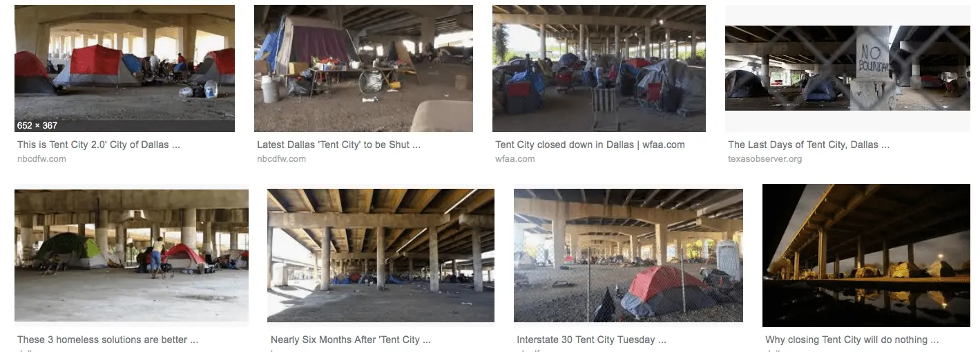The image size is (980, 352).
Task: Click 'These 3 homeless solutions are better' title
Action: pyautogui.click(x=108, y=340)
